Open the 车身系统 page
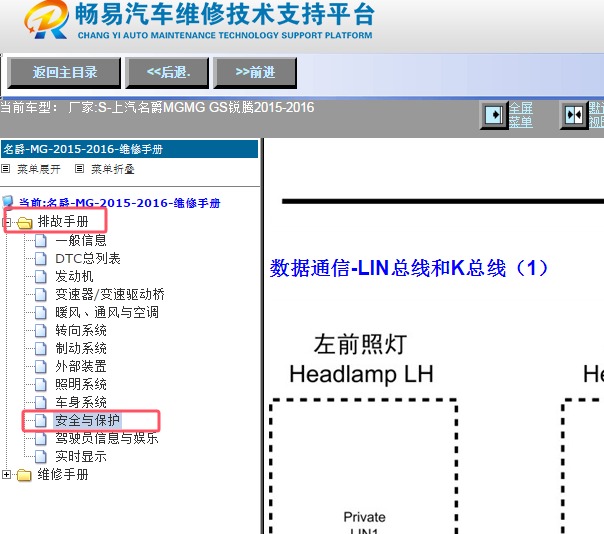Viewport: 604px width, 534px height. (81, 403)
